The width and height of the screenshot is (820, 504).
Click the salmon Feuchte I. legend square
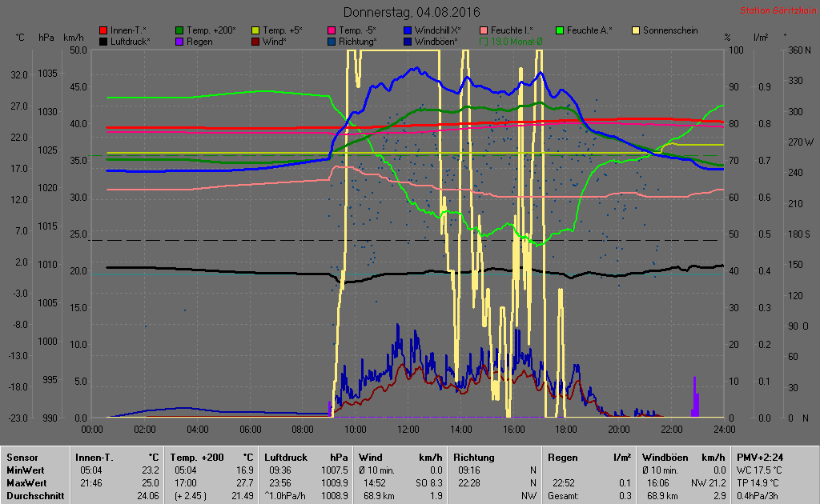(484, 30)
